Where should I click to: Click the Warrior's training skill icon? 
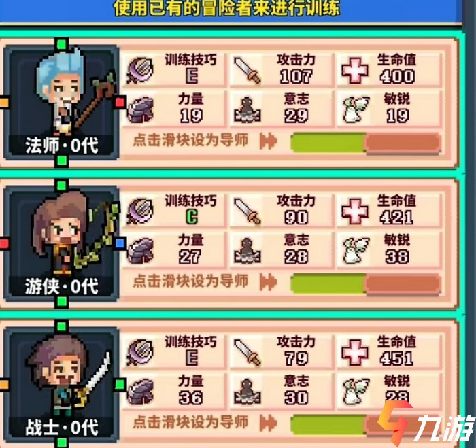[x=140, y=352]
